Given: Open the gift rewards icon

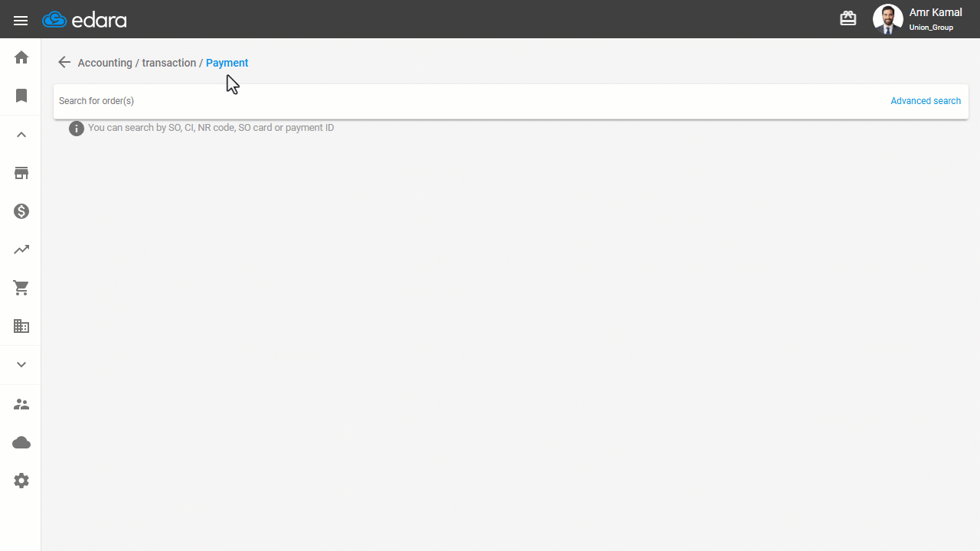Looking at the screenshot, I should click(x=848, y=18).
